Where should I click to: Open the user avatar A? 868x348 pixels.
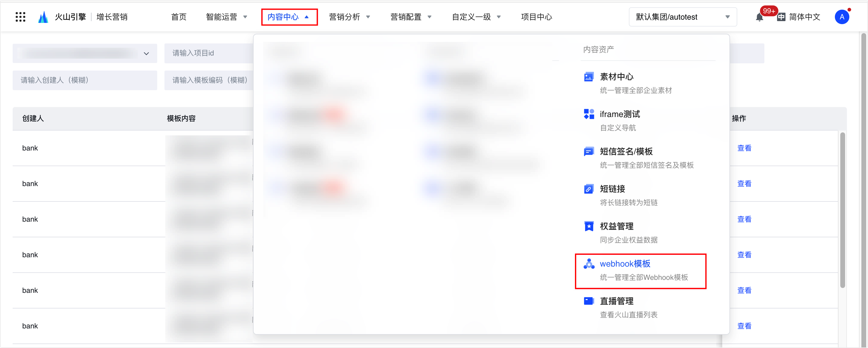[842, 17]
